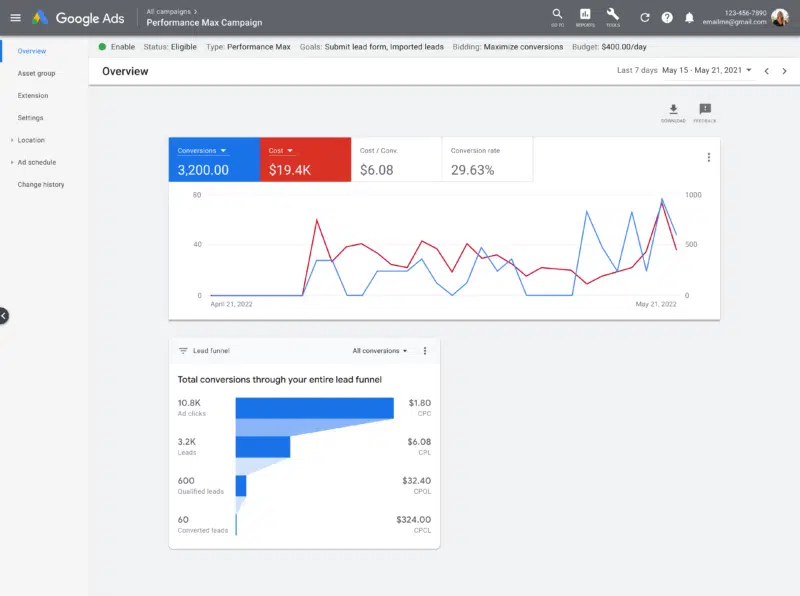Click the All campaigns breadcrumb link

169,11
